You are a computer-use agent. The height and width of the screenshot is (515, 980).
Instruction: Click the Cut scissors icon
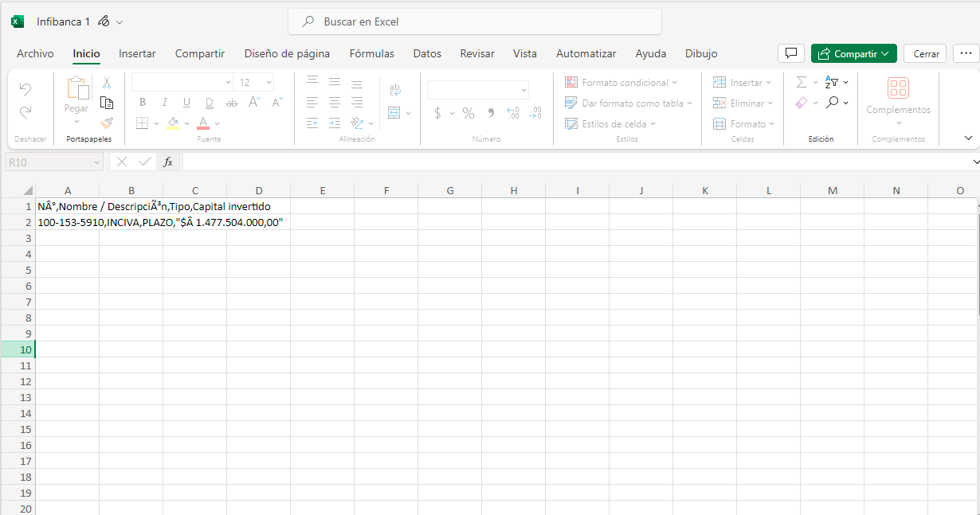[x=107, y=82]
